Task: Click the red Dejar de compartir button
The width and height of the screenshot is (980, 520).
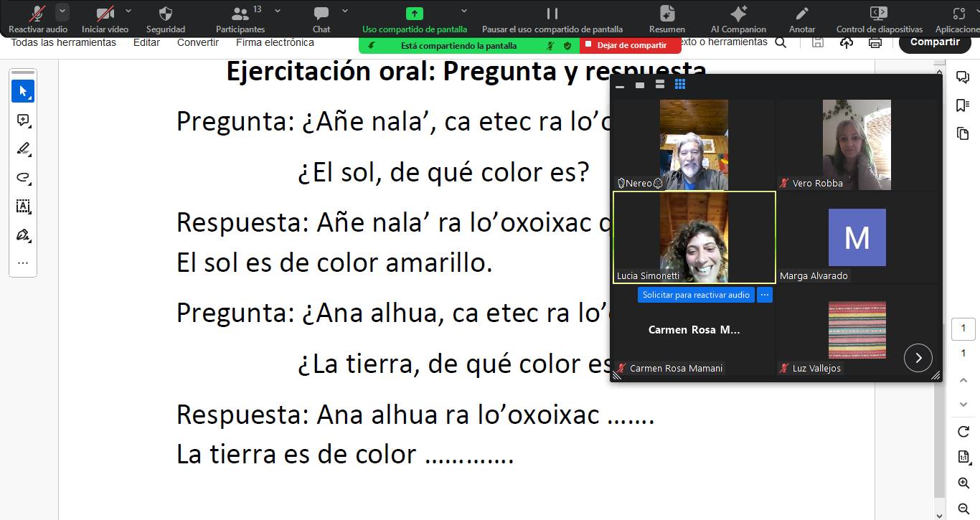Action: click(x=631, y=45)
